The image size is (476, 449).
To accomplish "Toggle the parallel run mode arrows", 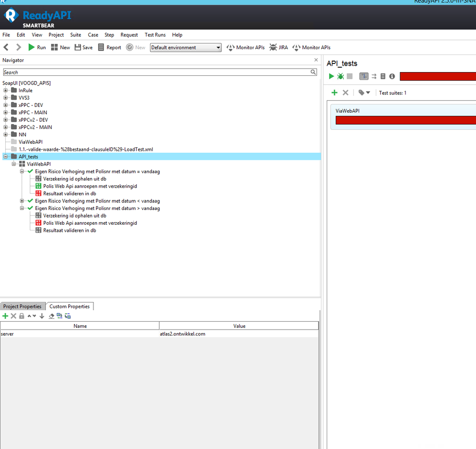I will (374, 76).
